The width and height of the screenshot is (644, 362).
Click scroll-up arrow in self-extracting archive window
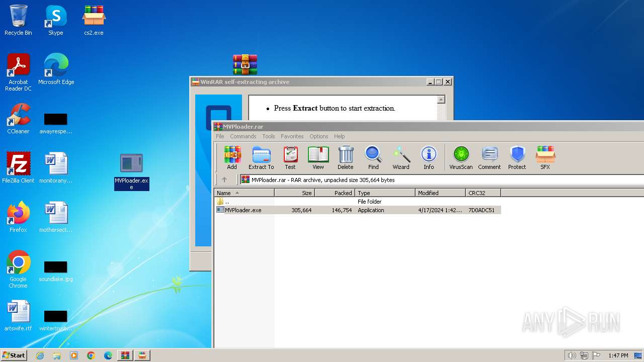[x=441, y=100]
